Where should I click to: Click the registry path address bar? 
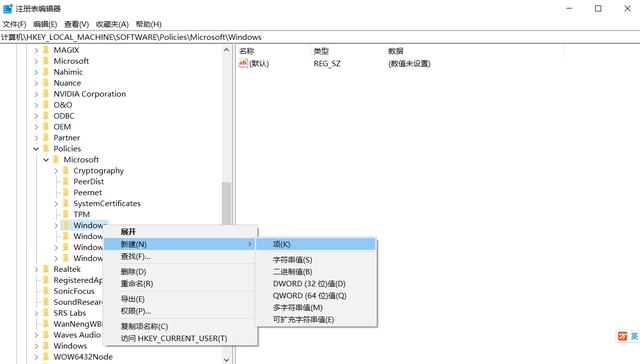point(320,37)
